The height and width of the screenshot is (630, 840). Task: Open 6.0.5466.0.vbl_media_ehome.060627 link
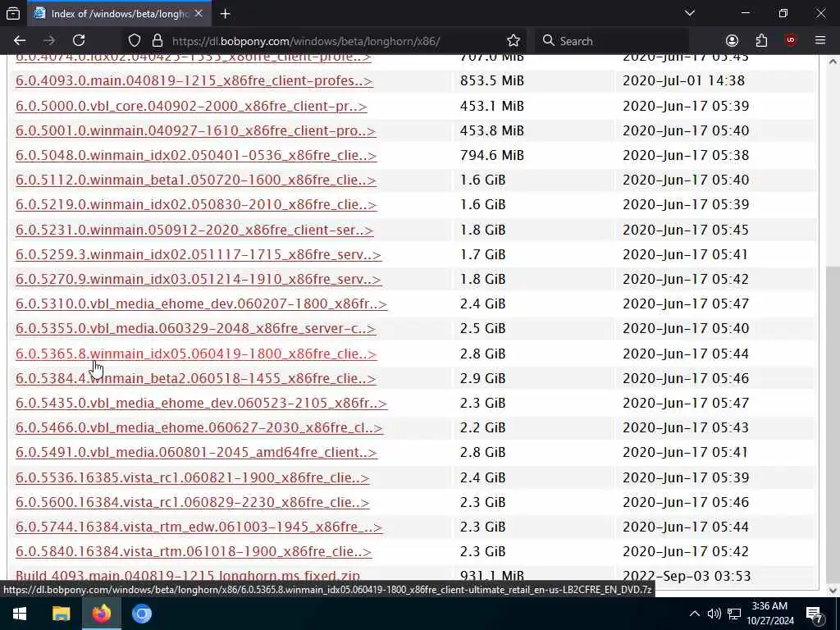pyautogui.click(x=199, y=427)
